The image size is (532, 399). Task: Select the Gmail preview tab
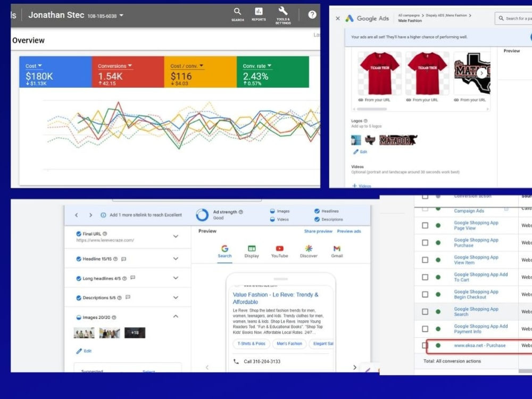337,252
